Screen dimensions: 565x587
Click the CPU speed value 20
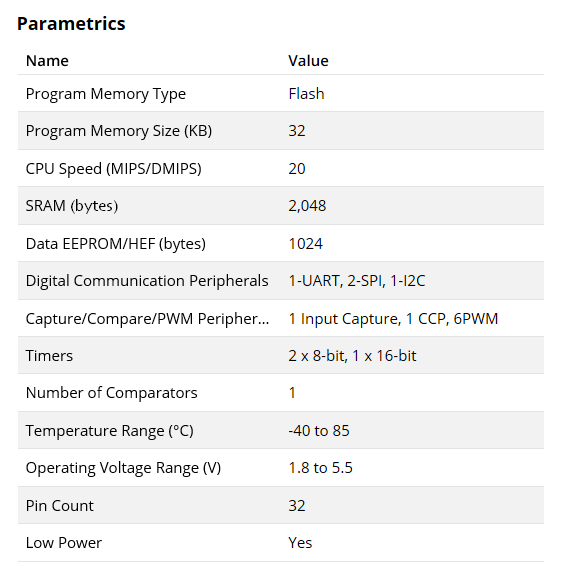(297, 169)
